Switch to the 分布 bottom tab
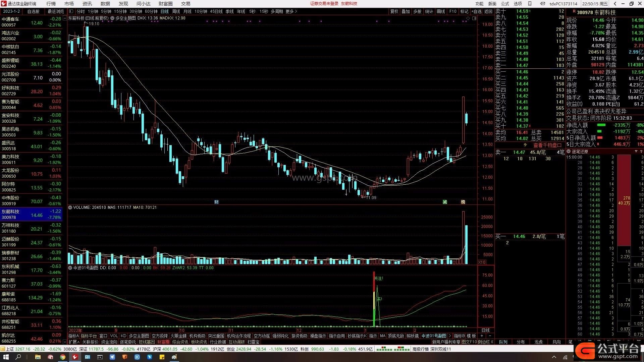This screenshot has height=362, width=644. 521,342
